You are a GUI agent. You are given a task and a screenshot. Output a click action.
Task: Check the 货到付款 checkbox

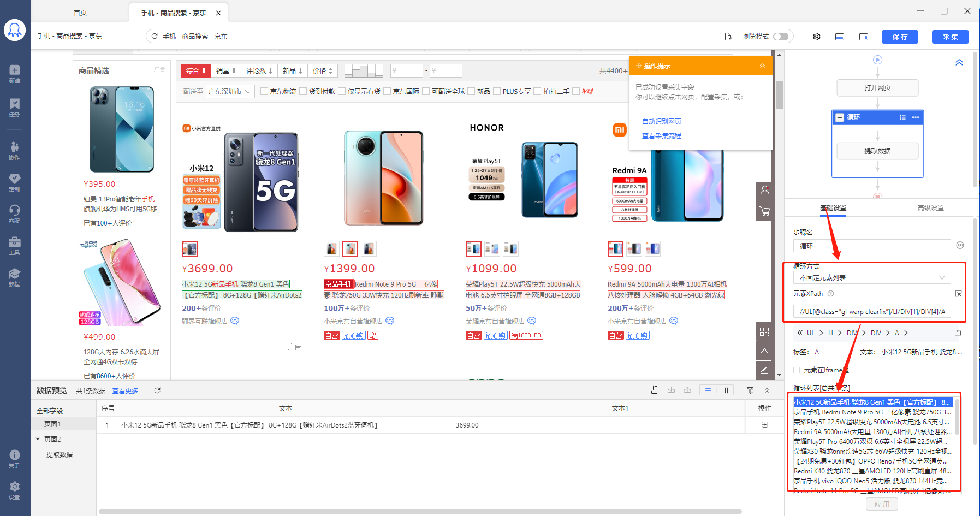click(304, 91)
